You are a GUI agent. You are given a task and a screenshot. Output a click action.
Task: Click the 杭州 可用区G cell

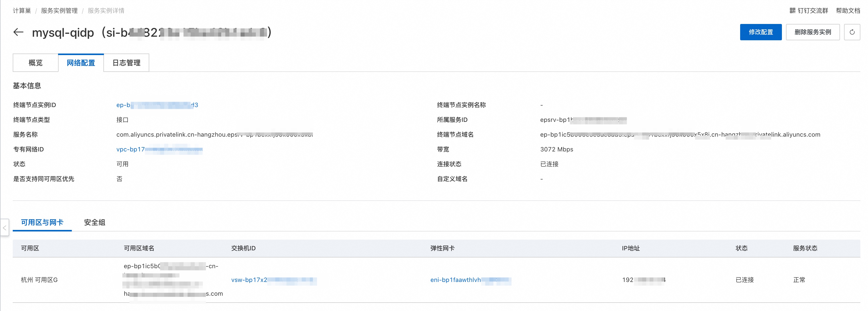click(x=39, y=280)
